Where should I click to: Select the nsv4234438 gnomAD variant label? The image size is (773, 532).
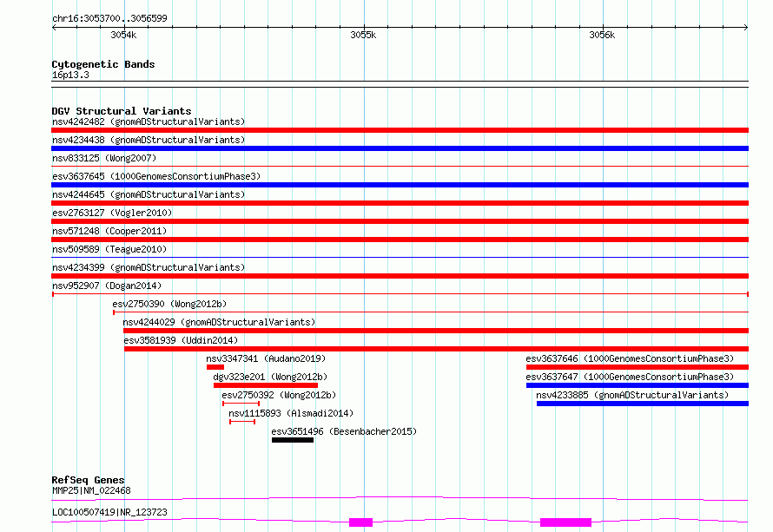coord(149,140)
